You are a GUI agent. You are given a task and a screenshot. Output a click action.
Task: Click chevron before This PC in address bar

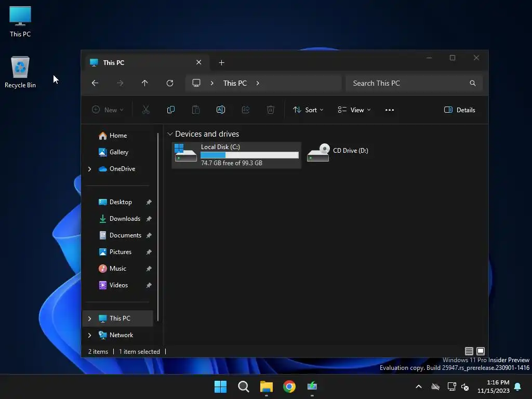click(x=212, y=83)
